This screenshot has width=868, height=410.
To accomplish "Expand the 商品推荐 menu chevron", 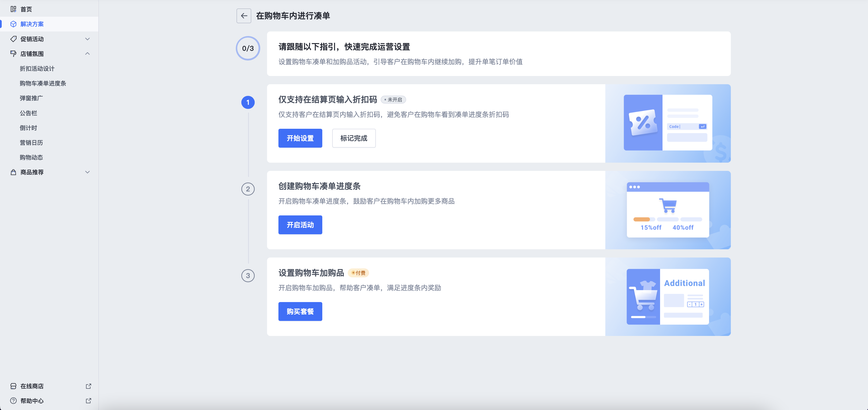I will pos(87,172).
